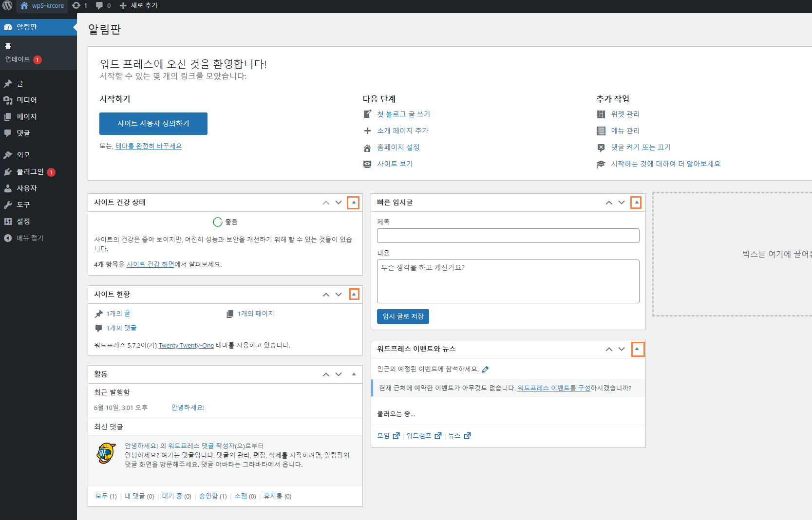Screen dimensions: 812x520
Task: Click 1개의 페이지 link
Action: 256,314
